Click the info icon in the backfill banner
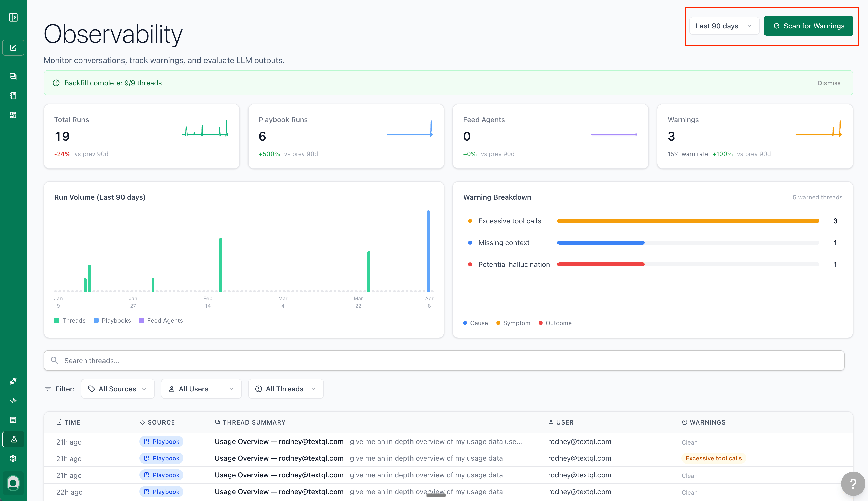868x501 pixels. click(56, 83)
